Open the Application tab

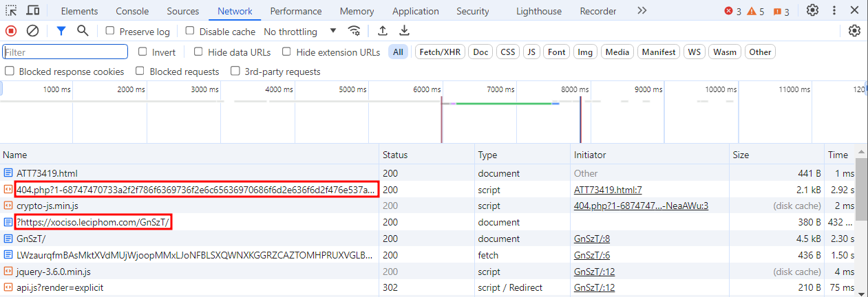(x=416, y=11)
